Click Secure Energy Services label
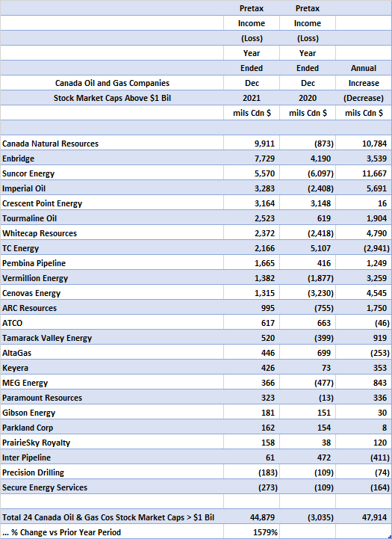The height and width of the screenshot is (539, 392). (45, 487)
